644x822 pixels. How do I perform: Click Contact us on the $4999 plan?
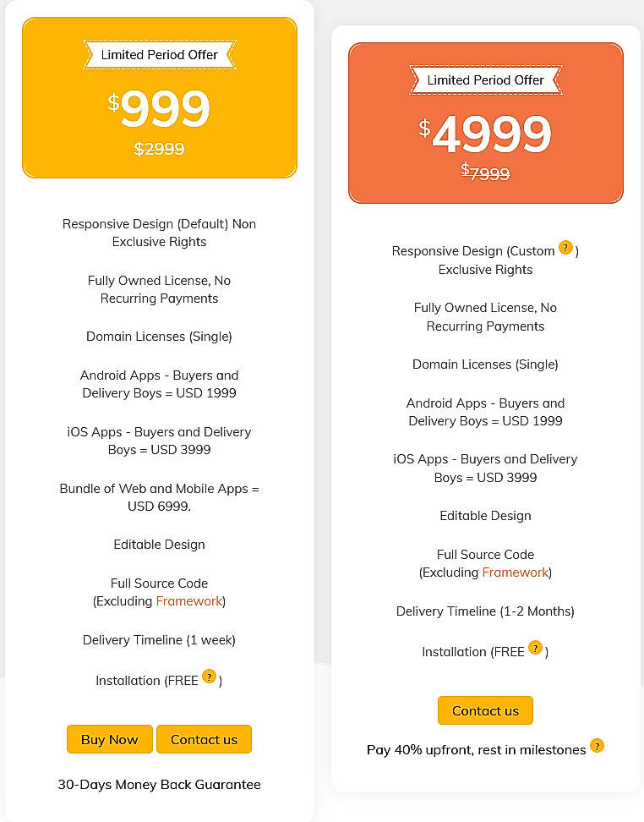coord(485,710)
